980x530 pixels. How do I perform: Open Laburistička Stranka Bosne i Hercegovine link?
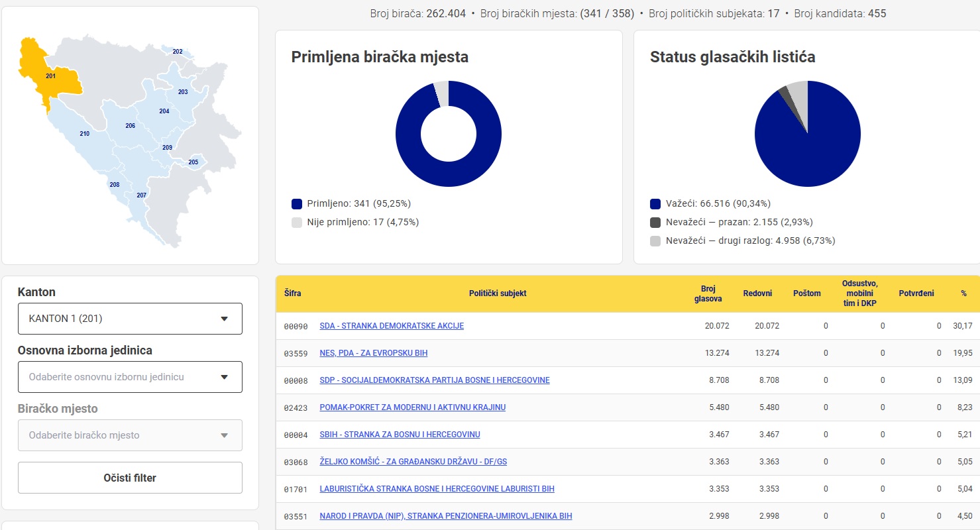pyautogui.click(x=437, y=489)
